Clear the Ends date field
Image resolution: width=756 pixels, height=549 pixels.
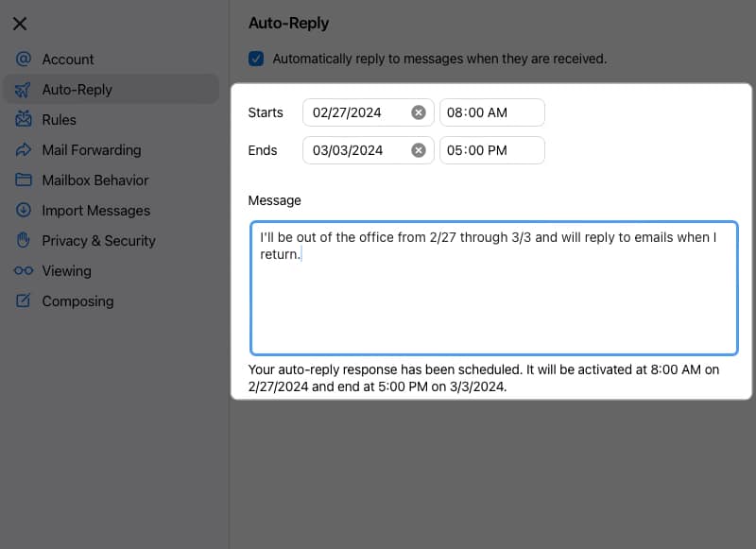tap(418, 150)
